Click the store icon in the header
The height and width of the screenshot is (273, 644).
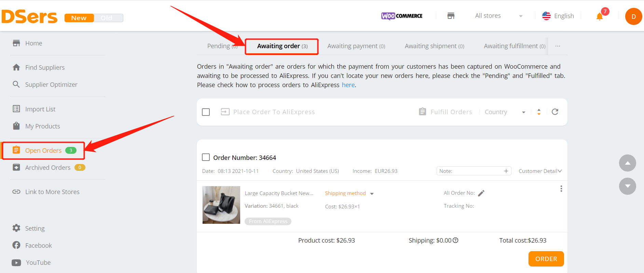(x=451, y=16)
